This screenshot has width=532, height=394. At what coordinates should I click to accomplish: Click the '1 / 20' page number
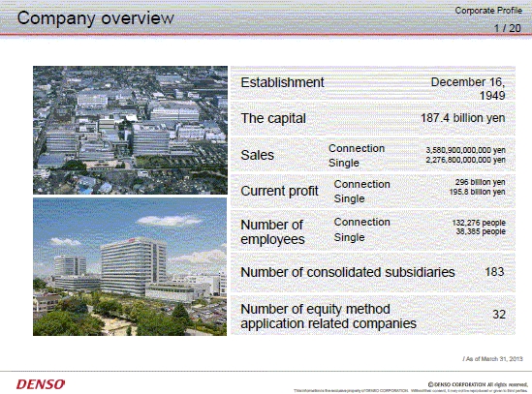tap(507, 28)
